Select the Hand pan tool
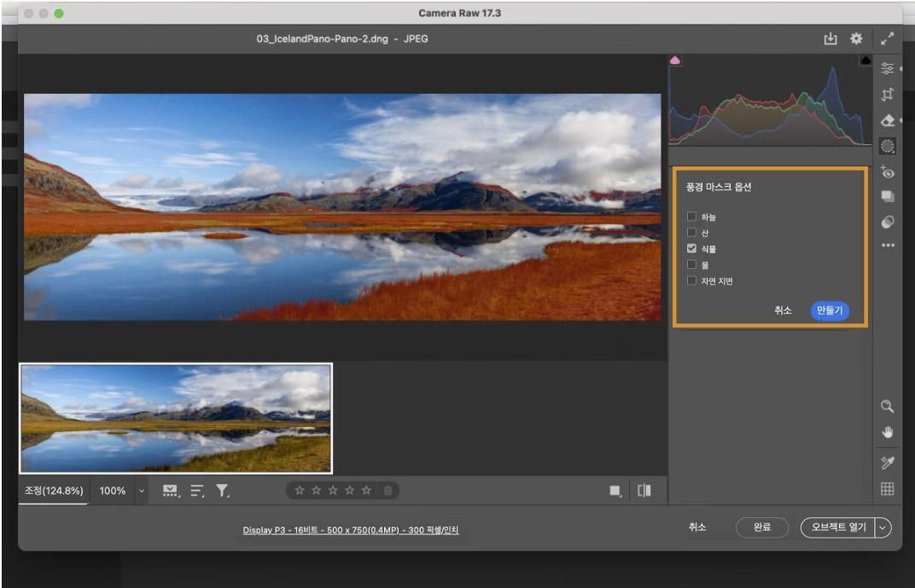 point(887,432)
